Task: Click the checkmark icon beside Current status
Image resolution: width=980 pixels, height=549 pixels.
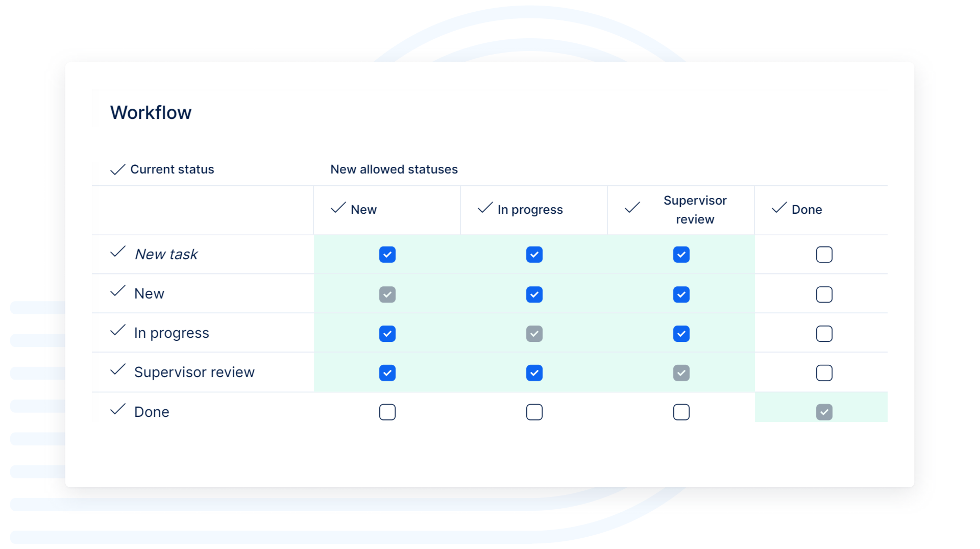Action: [x=117, y=169]
